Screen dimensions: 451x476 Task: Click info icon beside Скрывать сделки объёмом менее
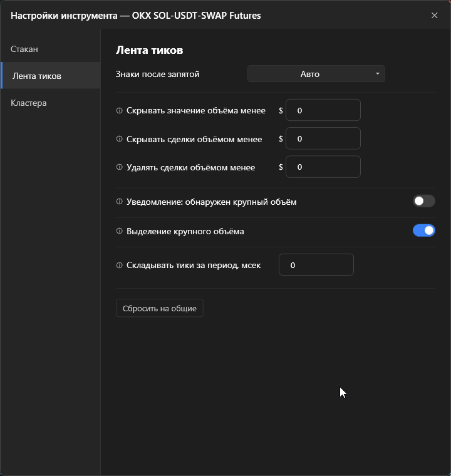coord(120,139)
